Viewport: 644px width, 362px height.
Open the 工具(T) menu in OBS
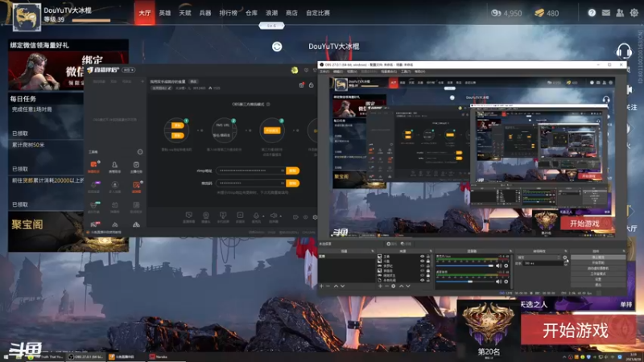coord(406,72)
